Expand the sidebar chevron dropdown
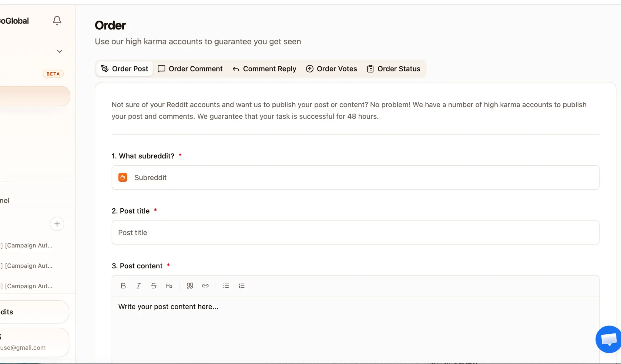This screenshot has height=364, width=621. [59, 51]
